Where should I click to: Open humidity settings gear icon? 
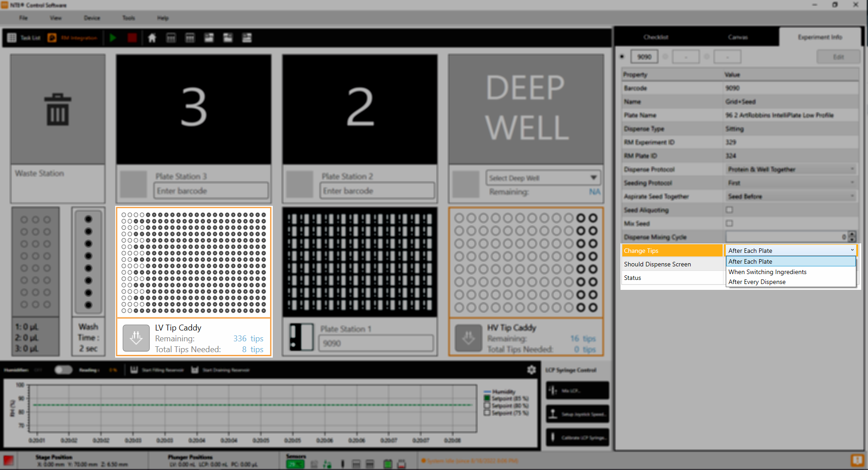531,370
